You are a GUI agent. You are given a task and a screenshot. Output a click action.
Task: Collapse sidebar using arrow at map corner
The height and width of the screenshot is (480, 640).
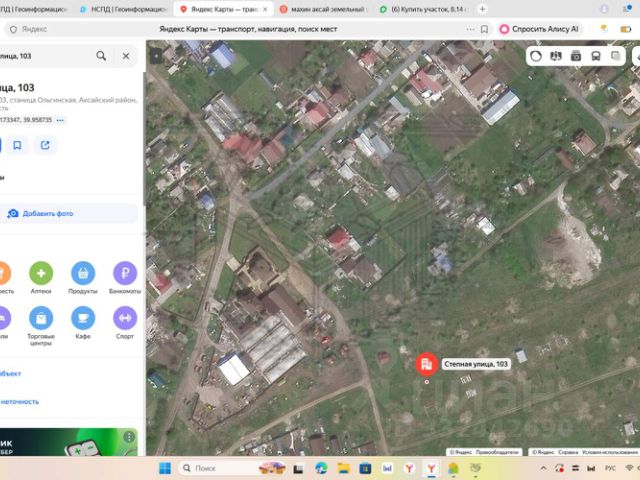click(x=156, y=56)
